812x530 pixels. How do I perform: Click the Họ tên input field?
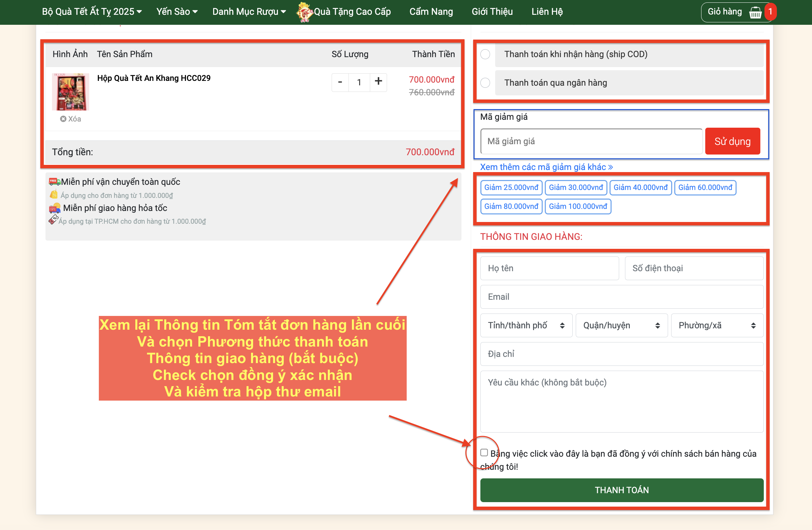tap(550, 268)
